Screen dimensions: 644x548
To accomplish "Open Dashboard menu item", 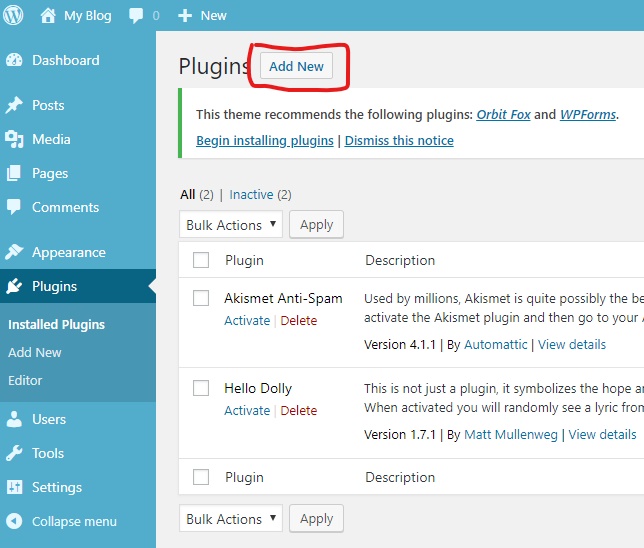I will [x=66, y=60].
